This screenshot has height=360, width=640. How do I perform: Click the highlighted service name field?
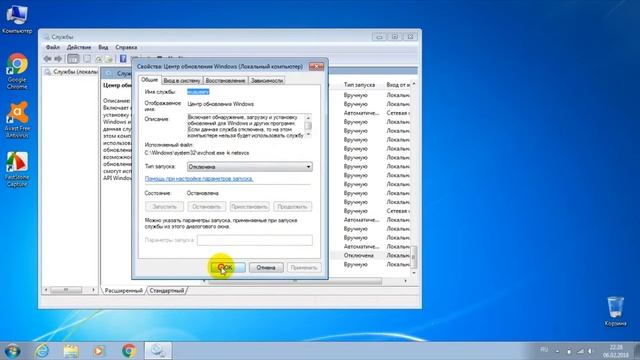click(x=198, y=92)
